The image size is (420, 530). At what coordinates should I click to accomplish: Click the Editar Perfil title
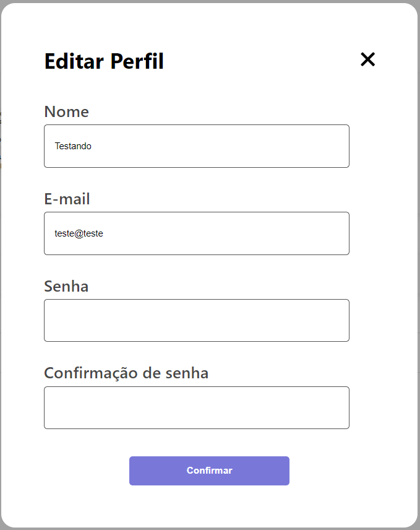(103, 61)
